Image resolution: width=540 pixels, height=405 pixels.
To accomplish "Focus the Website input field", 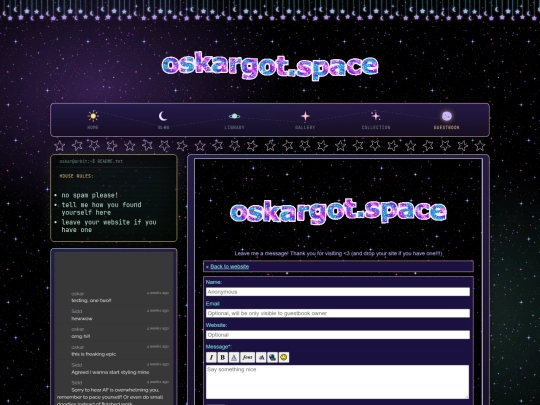I will click(338, 335).
